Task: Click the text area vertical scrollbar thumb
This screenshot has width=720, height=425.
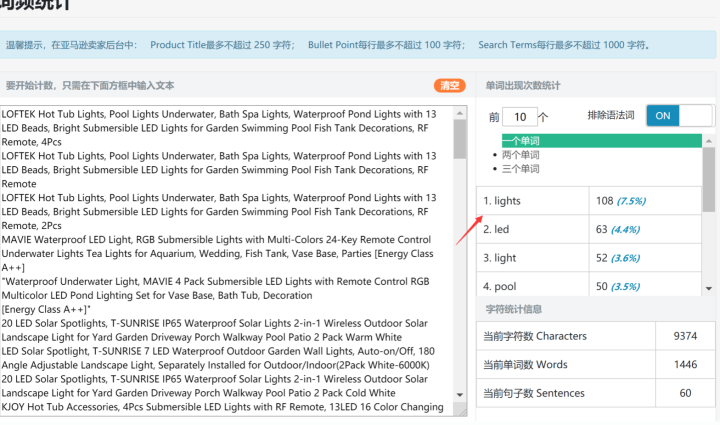Action: pyautogui.click(x=460, y=140)
